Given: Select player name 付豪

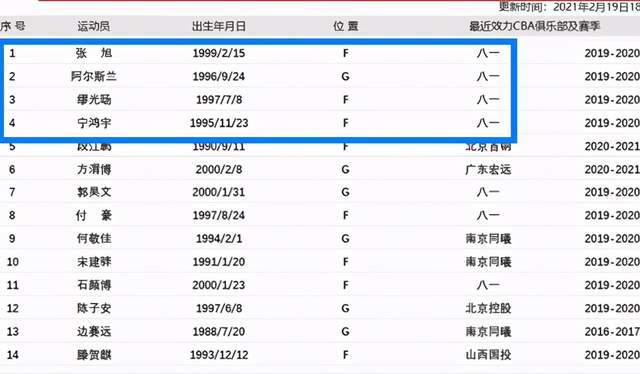Looking at the screenshot, I should click(93, 216).
